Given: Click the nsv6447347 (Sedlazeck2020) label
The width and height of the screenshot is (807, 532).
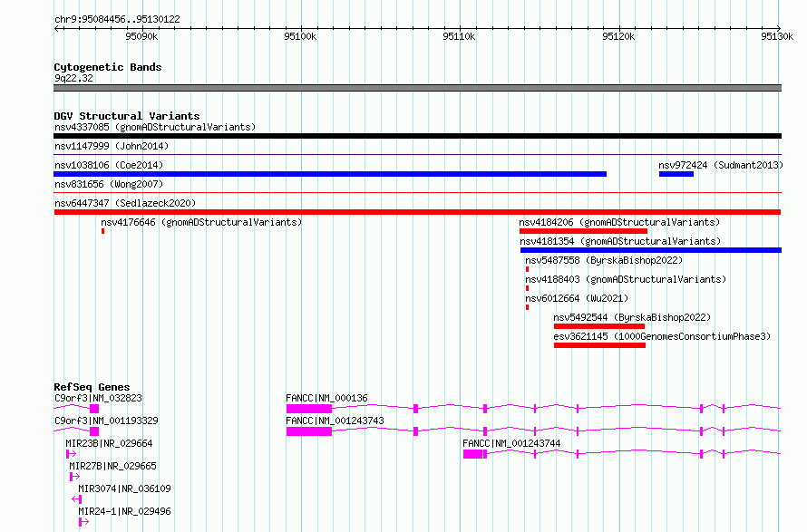Looking at the screenshot, I should pos(125,203).
